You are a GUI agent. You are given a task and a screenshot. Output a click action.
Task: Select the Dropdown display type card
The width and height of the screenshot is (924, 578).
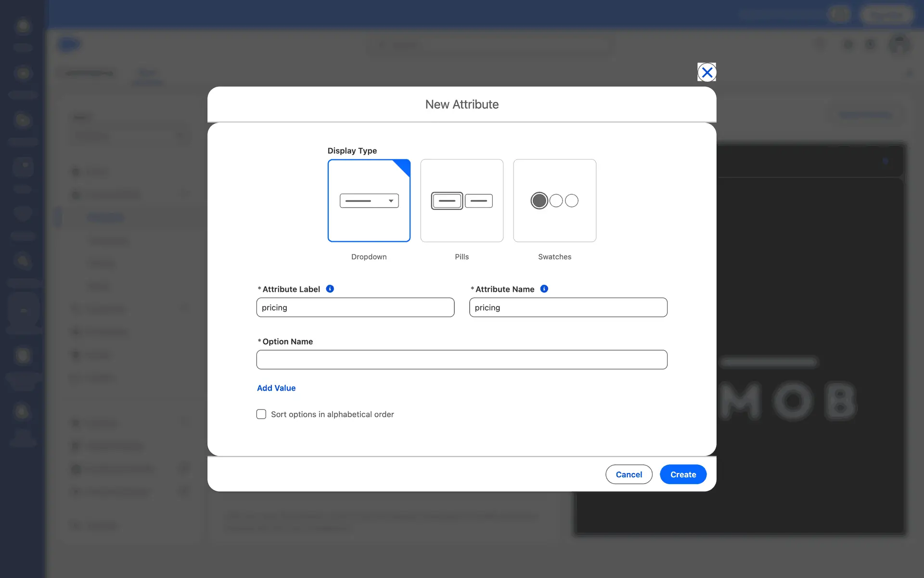tap(369, 200)
